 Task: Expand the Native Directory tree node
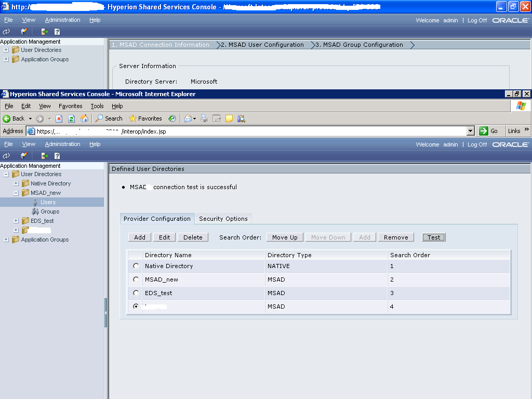16,183
